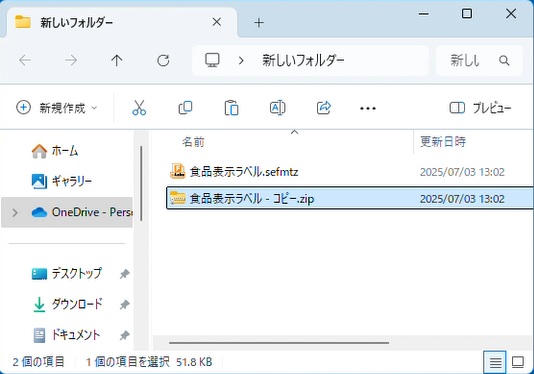
Task: Refresh the folder view
Action: coord(163,61)
